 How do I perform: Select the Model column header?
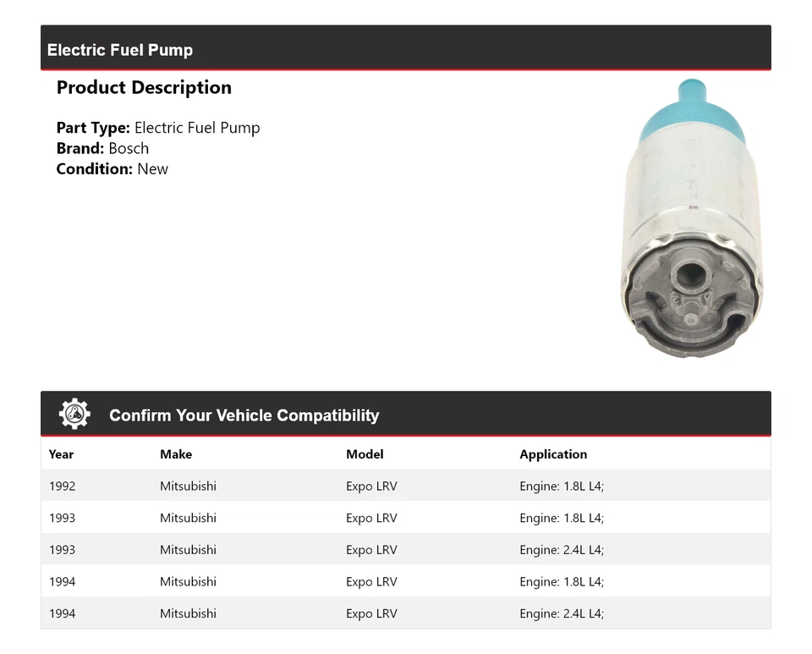coord(365,454)
